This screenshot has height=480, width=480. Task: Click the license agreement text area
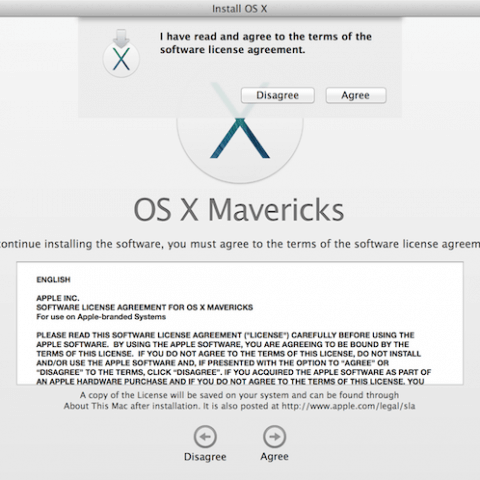coord(240,323)
